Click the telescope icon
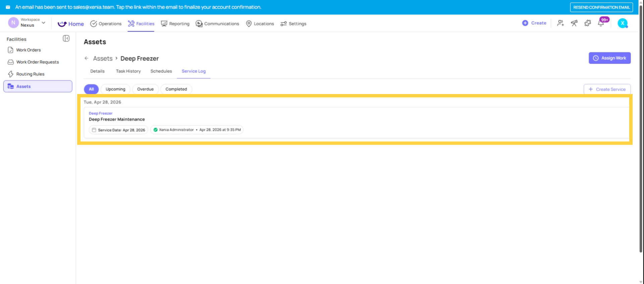The width and height of the screenshot is (644, 284). (574, 23)
